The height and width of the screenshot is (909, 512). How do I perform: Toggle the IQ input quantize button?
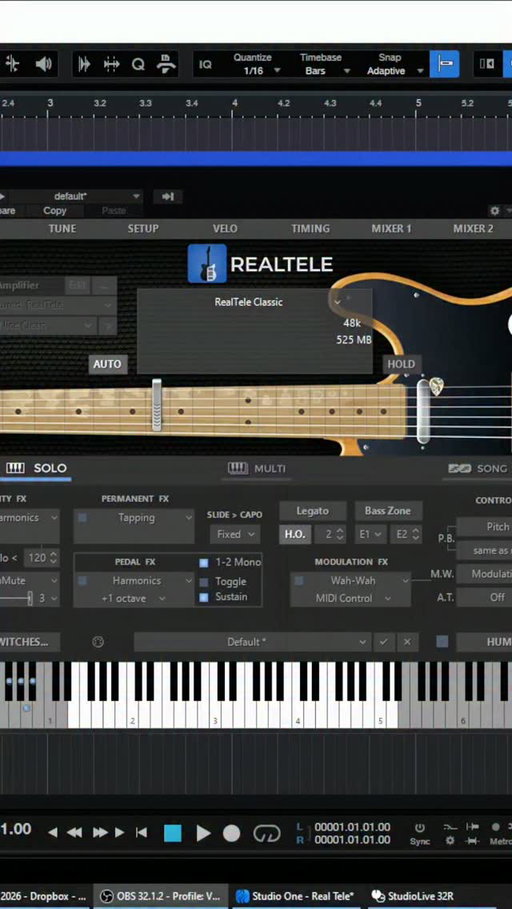[205, 64]
